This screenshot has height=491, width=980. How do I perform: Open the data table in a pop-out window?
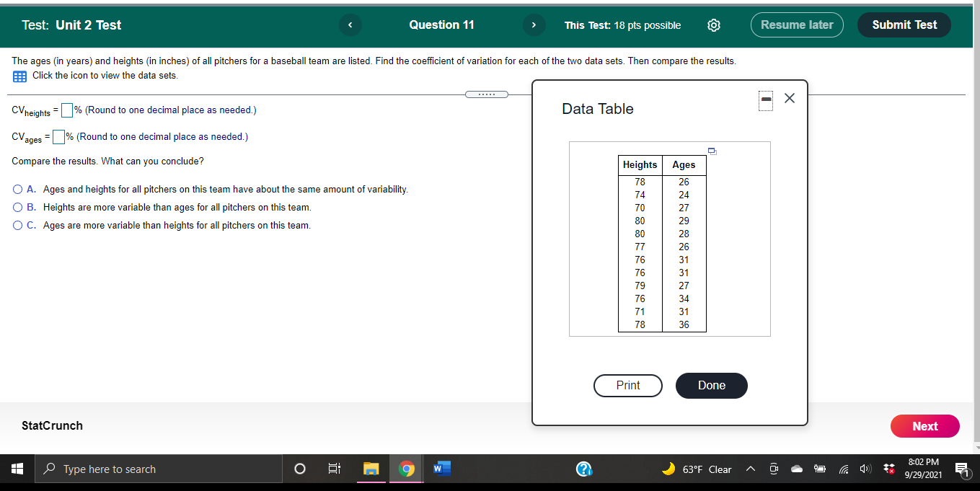pyautogui.click(x=712, y=151)
